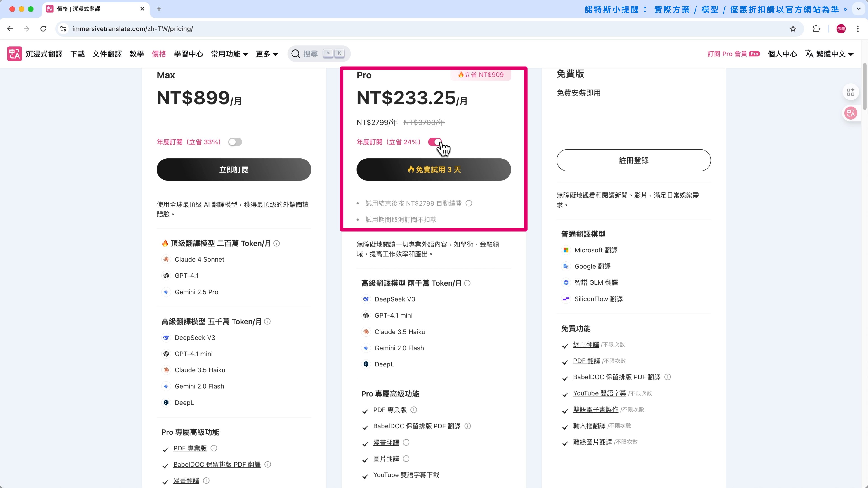The width and height of the screenshot is (868, 488).
Task: Click the browser address bar URL
Action: 132,29
